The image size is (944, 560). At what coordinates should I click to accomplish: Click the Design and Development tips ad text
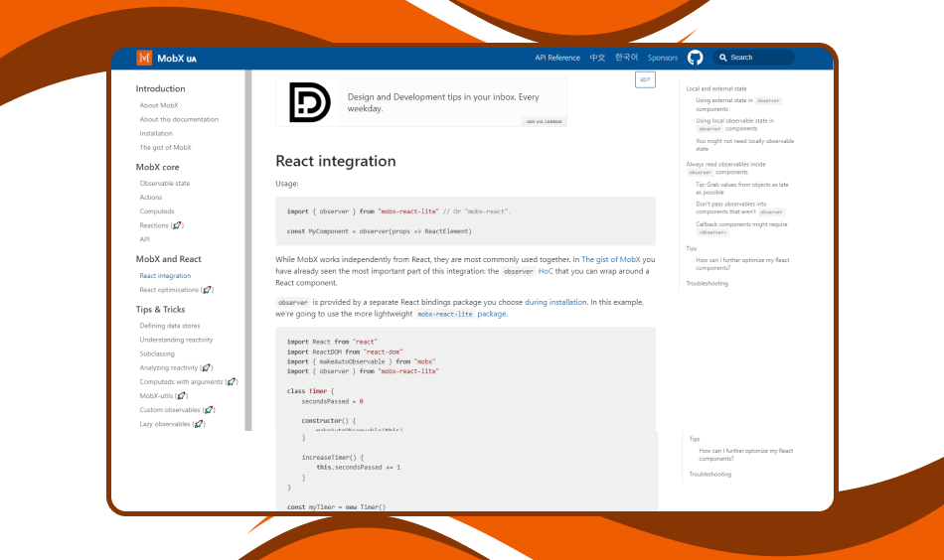click(x=443, y=103)
